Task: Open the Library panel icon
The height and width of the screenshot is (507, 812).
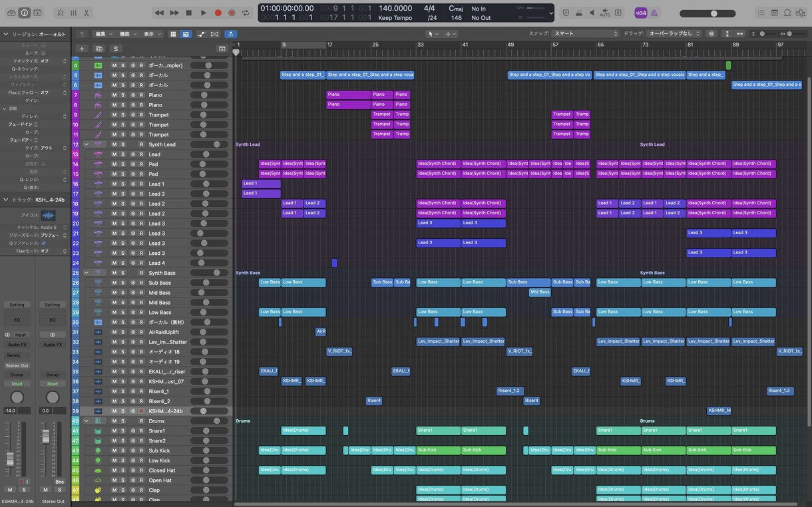Action: 11,13
